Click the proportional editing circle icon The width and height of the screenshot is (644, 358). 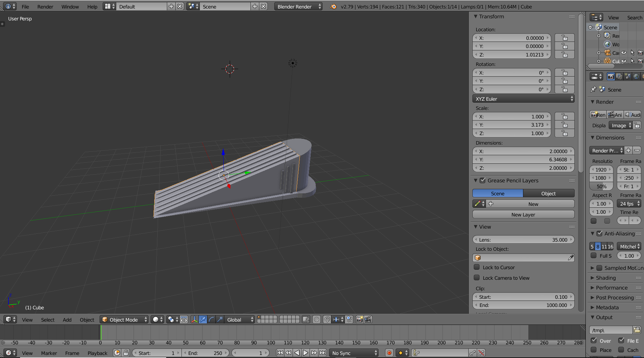316,320
